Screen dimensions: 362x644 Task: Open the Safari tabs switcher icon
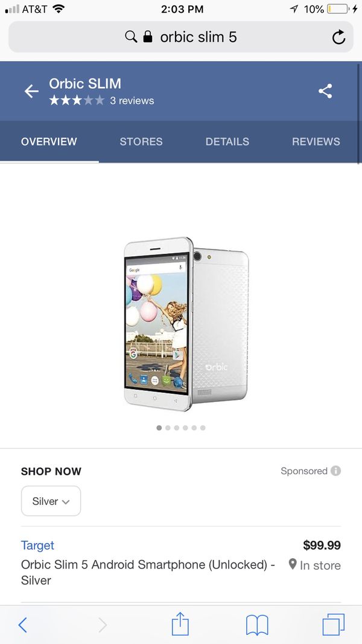pos(333,625)
